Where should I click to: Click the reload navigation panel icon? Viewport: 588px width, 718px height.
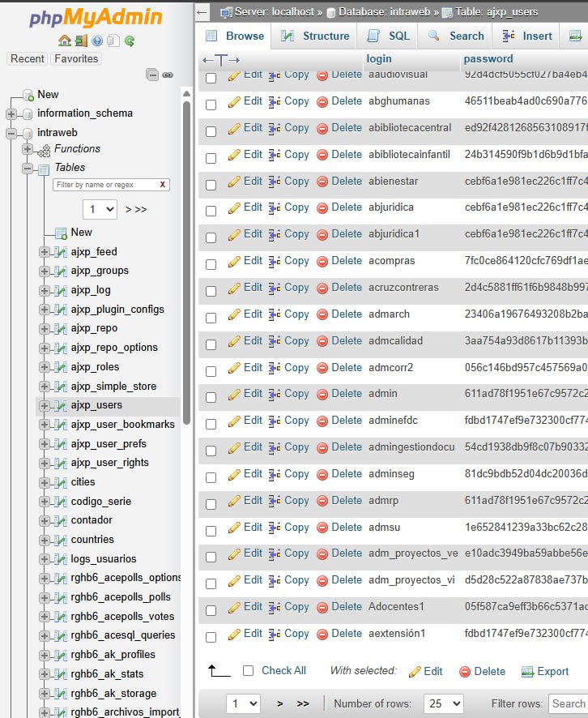(x=130, y=41)
